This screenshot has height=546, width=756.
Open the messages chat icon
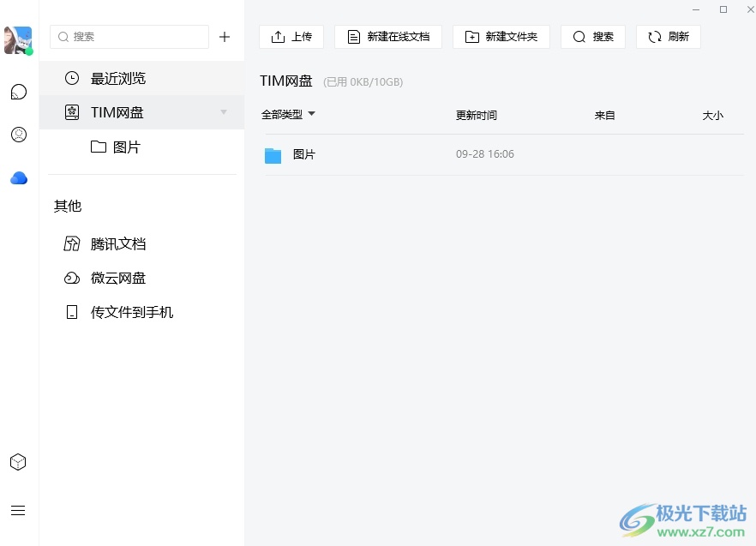pos(18,92)
